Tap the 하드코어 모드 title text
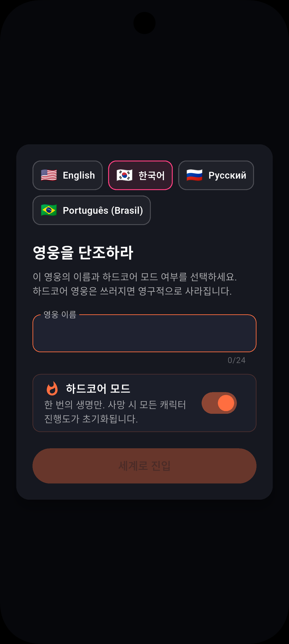Image resolution: width=289 pixels, height=644 pixels. [98, 389]
